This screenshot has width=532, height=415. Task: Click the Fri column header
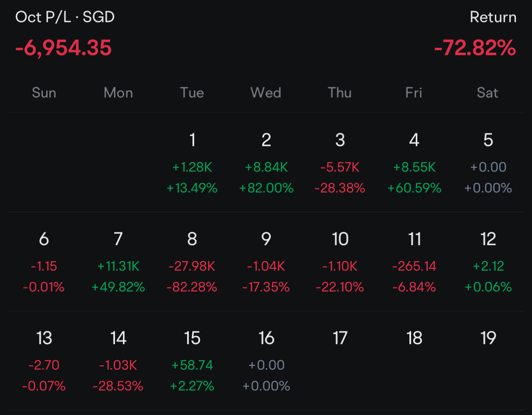pyautogui.click(x=414, y=92)
